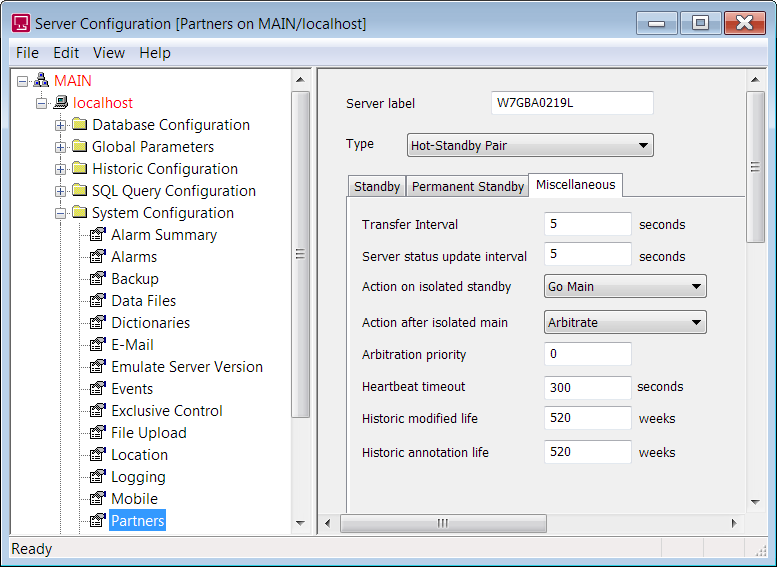Open the Type dropdown

click(x=530, y=146)
